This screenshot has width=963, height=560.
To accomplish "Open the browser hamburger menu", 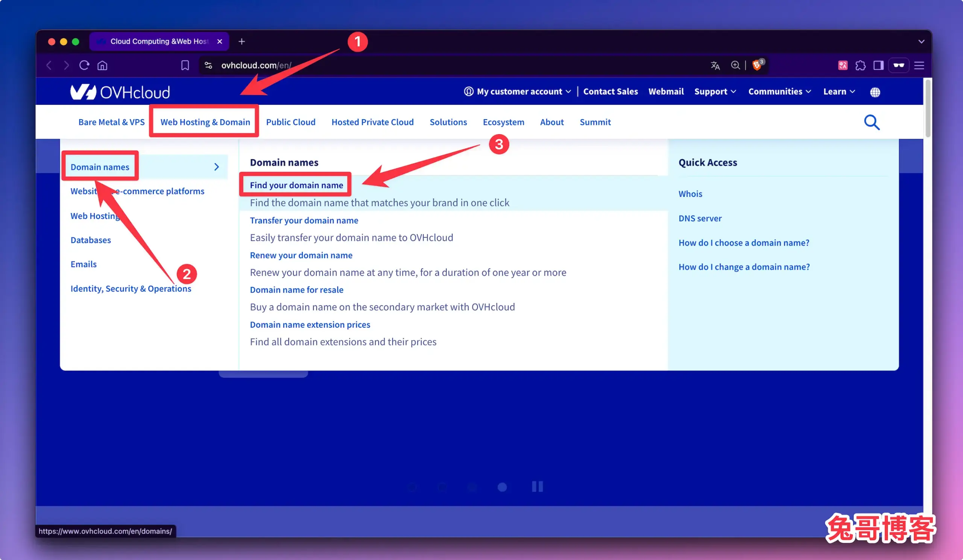I will [919, 65].
